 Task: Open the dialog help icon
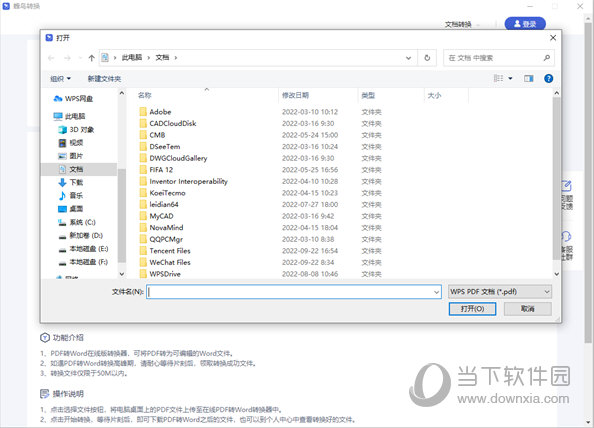pos(548,78)
